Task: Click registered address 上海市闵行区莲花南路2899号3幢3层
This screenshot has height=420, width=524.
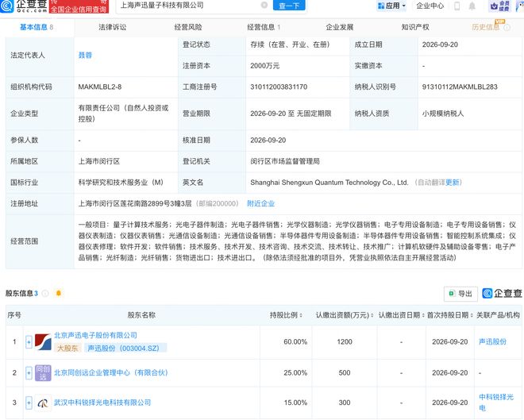Action: 135,203
